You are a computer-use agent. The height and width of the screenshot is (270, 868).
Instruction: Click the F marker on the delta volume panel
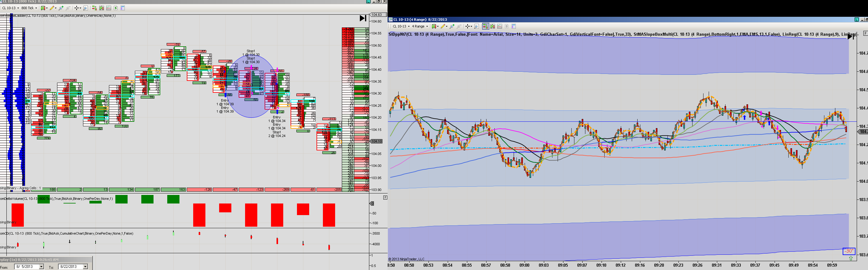(385, 198)
